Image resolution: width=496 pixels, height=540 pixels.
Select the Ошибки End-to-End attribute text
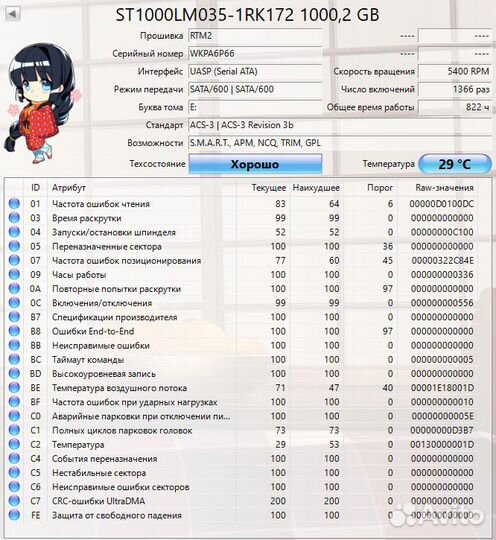[93, 331]
